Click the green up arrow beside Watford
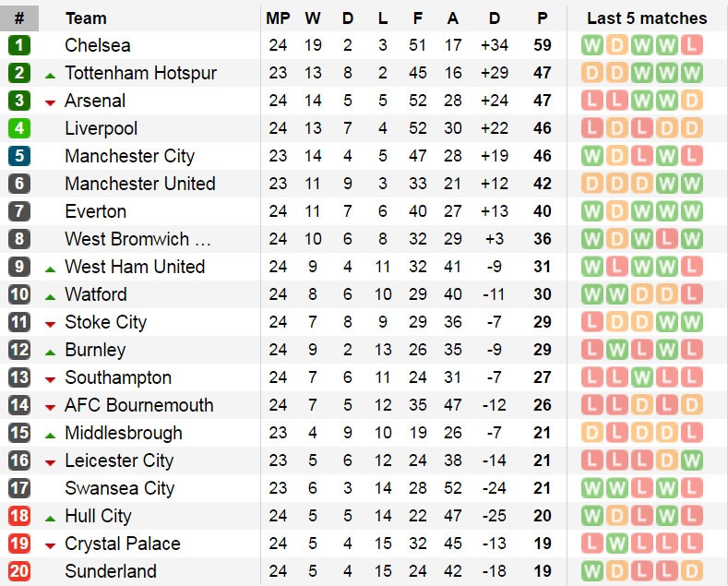The image size is (728, 586). tap(50, 295)
